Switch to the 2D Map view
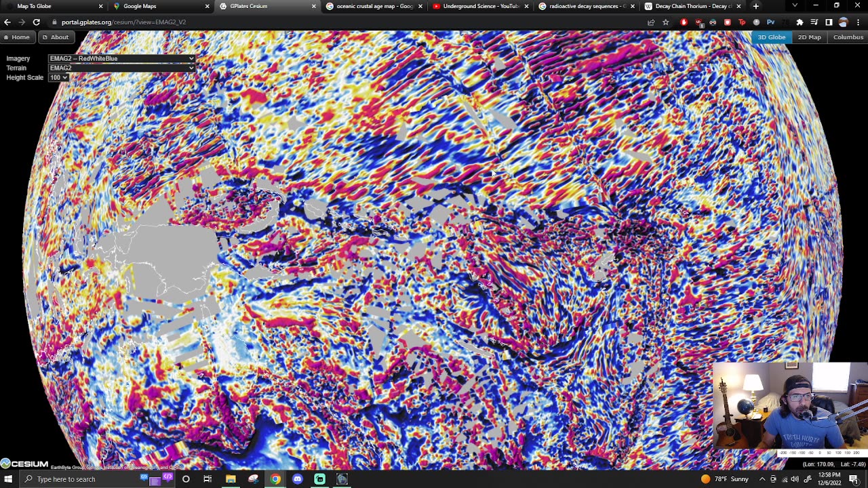This screenshot has width=868, height=488. coord(809,37)
